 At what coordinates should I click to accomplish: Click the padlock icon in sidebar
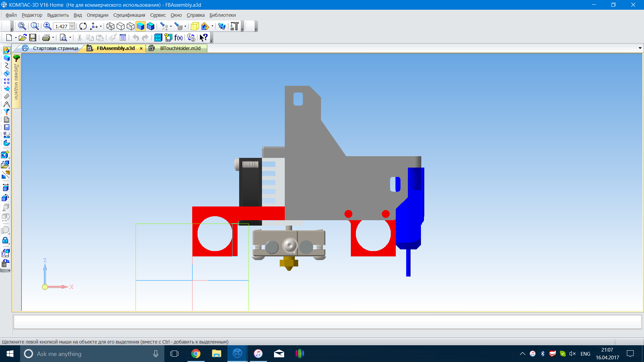5,240
